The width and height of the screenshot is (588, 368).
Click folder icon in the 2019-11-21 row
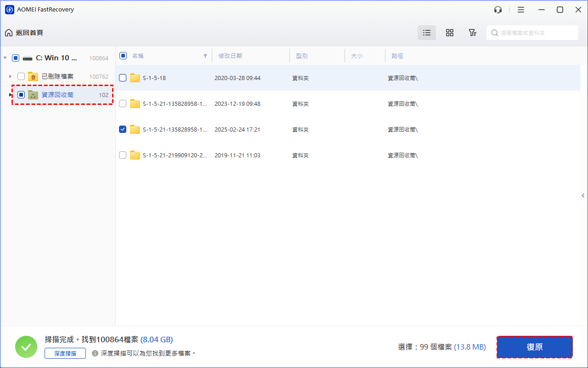point(135,155)
